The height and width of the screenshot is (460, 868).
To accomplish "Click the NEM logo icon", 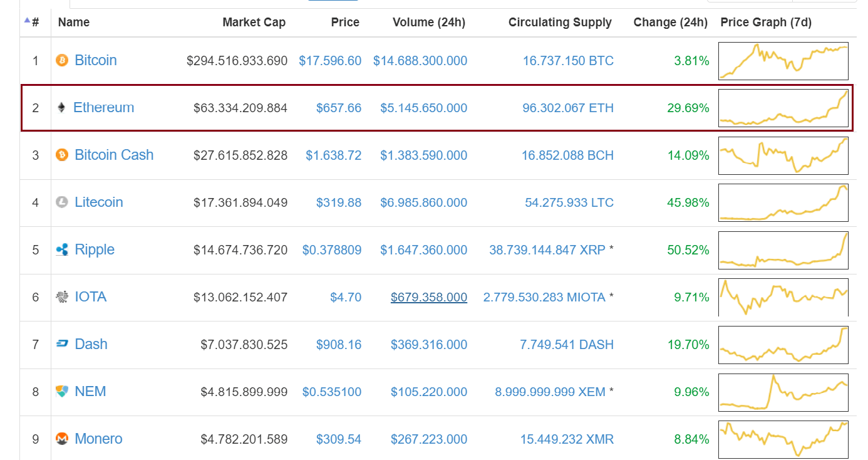I will point(62,392).
